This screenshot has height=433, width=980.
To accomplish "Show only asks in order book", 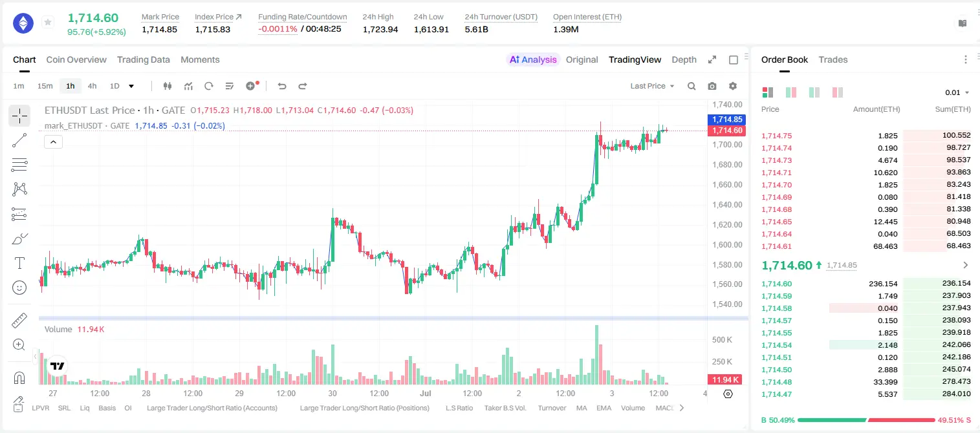I will pos(838,92).
